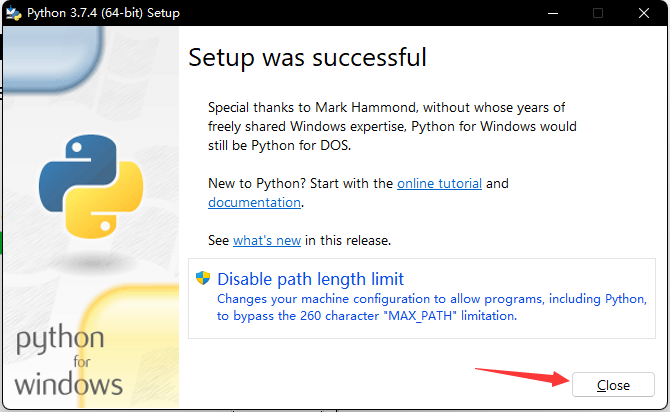Open the online tutorial link
This screenshot has height=412, width=670.
pos(439,183)
